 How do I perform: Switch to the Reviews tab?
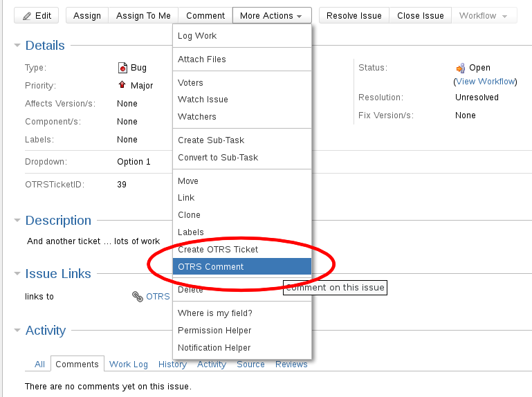[x=291, y=364]
